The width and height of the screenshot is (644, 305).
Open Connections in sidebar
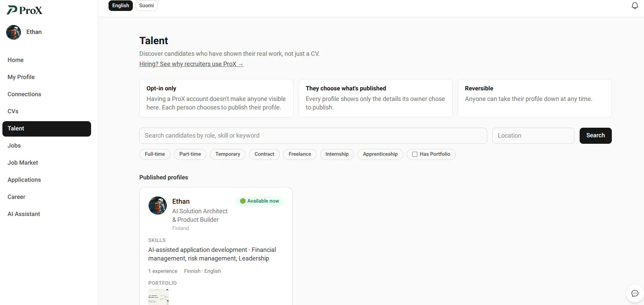click(x=47, y=94)
